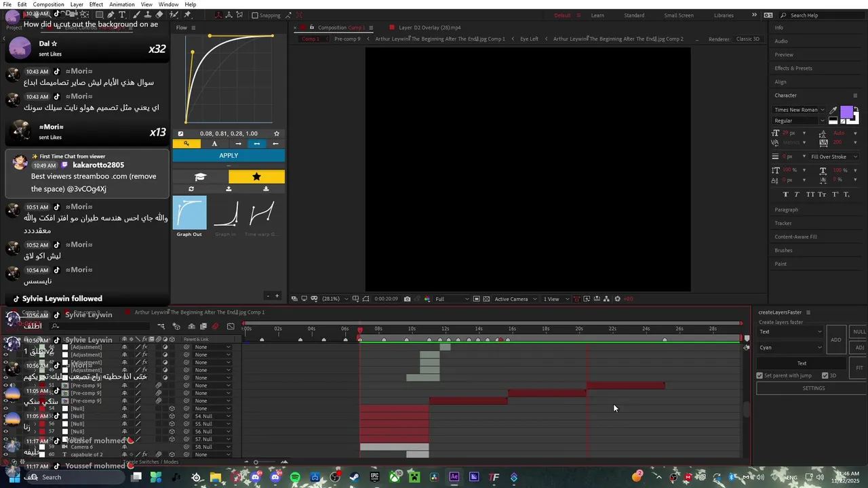This screenshot has height=488, width=868.
Task: Open Flow graduation cap presets tab
Action: (200, 177)
